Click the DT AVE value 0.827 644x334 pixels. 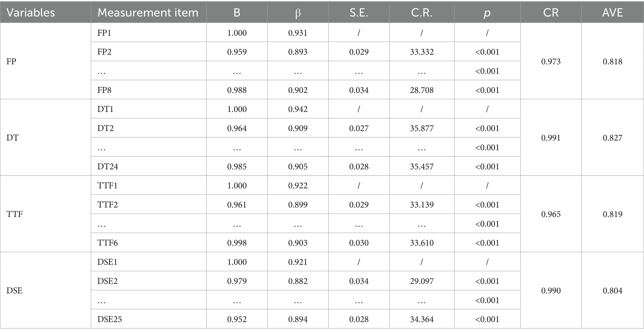pyautogui.click(x=612, y=138)
